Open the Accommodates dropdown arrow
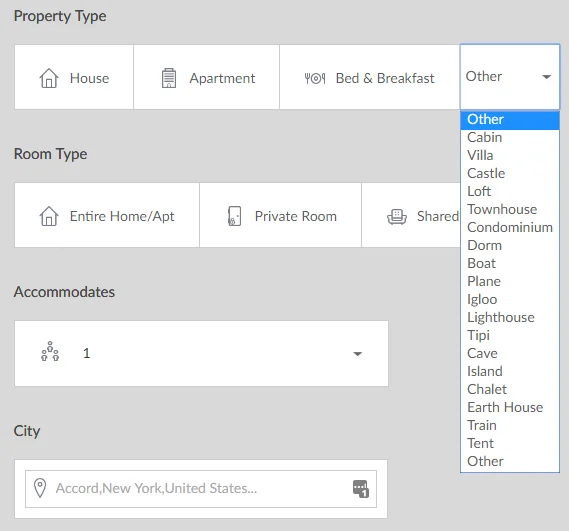Viewport: 569px width, 531px height. (x=357, y=354)
